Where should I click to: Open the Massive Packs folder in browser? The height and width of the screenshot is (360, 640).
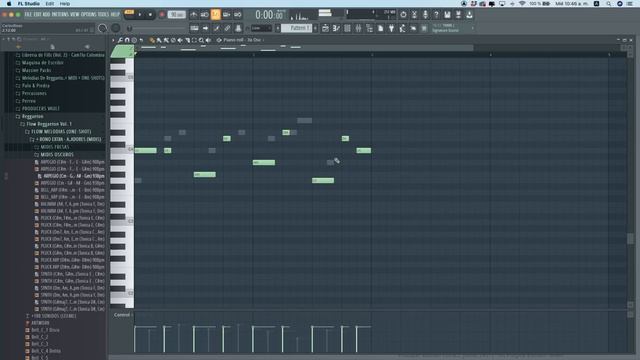pyautogui.click(x=36, y=70)
